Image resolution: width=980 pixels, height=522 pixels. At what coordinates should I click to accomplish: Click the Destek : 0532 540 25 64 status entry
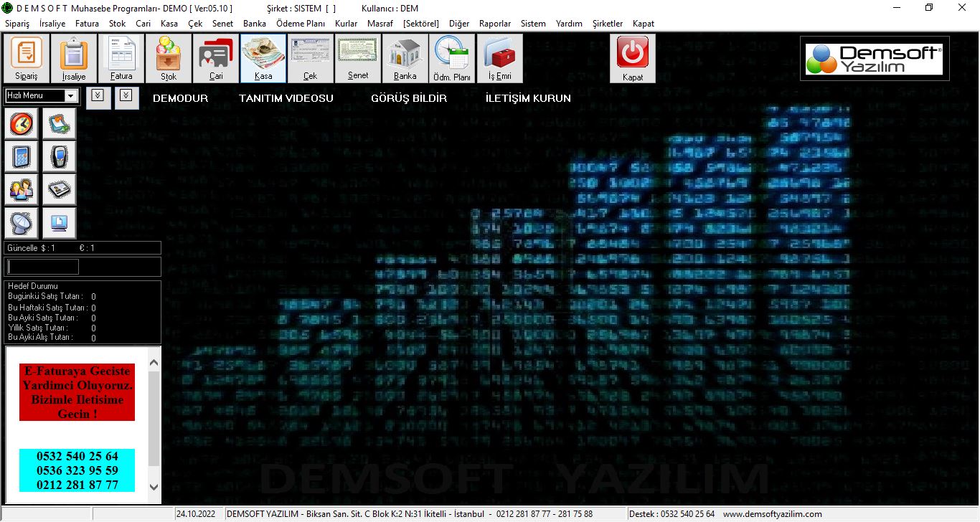point(672,514)
